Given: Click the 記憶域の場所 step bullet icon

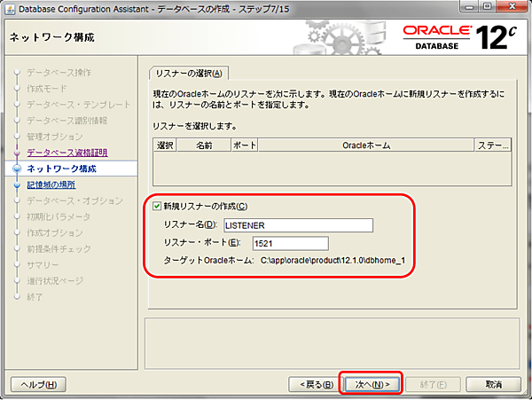Looking at the screenshot, I should pos(17,184).
